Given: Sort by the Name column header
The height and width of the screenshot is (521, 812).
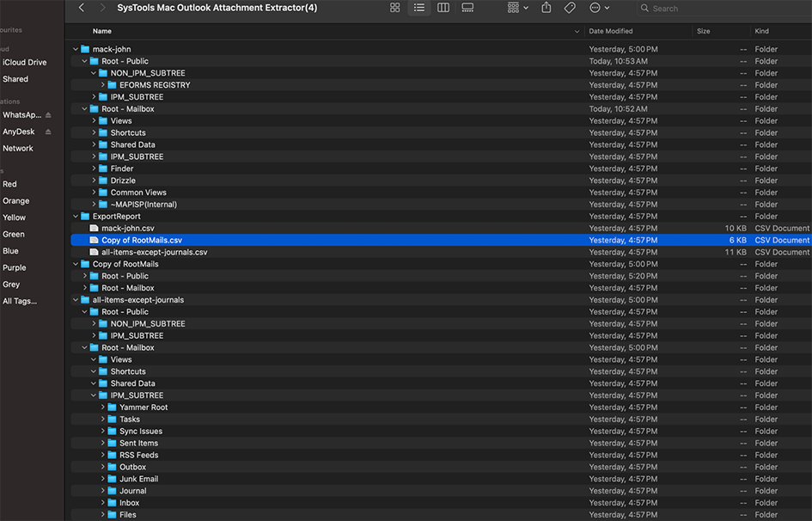Looking at the screenshot, I should point(102,31).
